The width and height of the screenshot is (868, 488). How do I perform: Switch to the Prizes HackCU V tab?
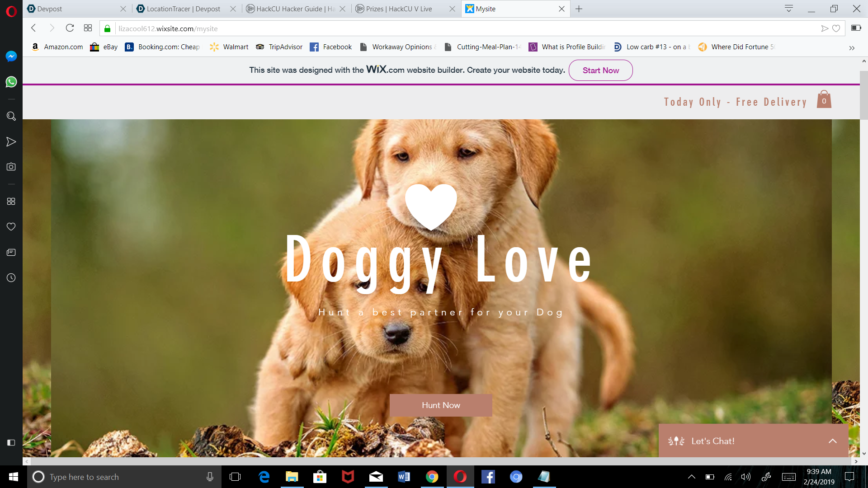tap(399, 9)
